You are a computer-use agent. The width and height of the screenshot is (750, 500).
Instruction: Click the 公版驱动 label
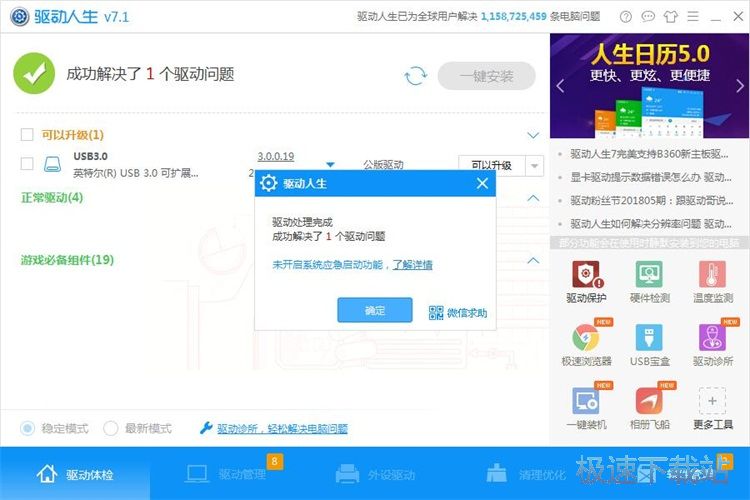point(383,165)
